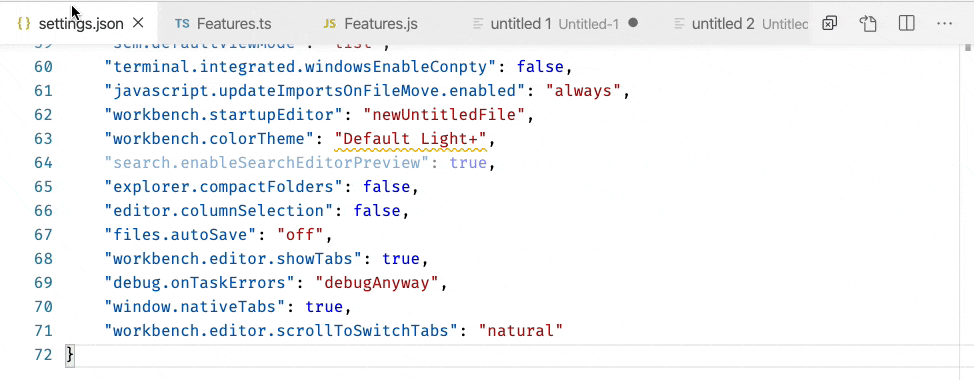
Task: Click the "debugAnyway" value
Action: (x=377, y=283)
